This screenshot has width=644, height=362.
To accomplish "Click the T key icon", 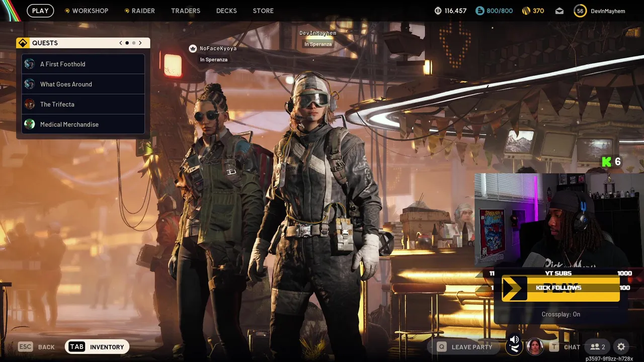I will (x=554, y=346).
